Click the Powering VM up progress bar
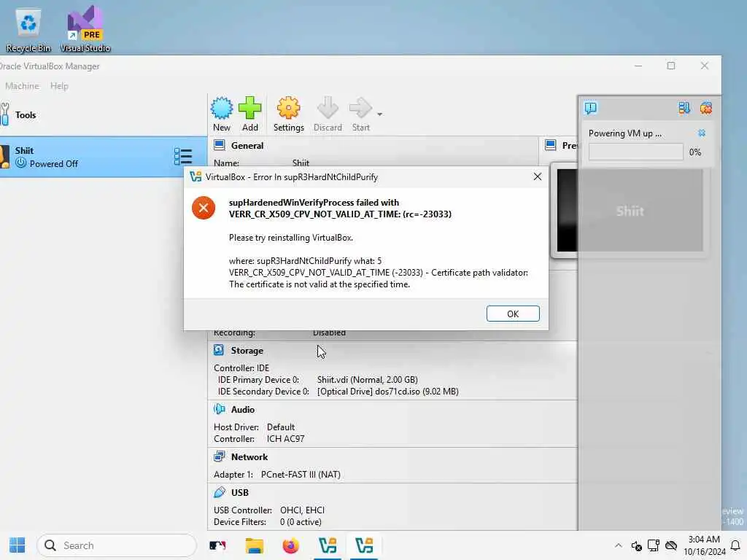The image size is (747, 560). click(x=635, y=152)
